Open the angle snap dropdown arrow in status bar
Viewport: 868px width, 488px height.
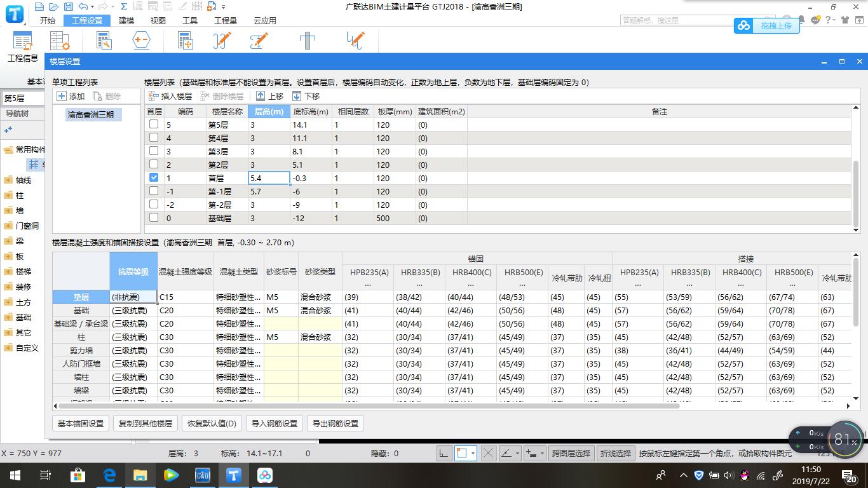(x=518, y=453)
